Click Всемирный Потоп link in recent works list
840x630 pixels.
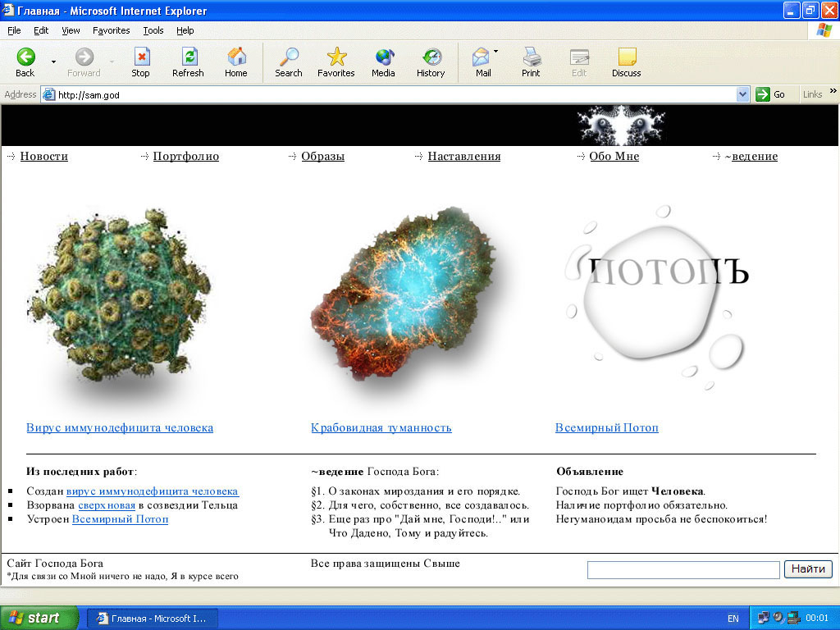point(120,519)
